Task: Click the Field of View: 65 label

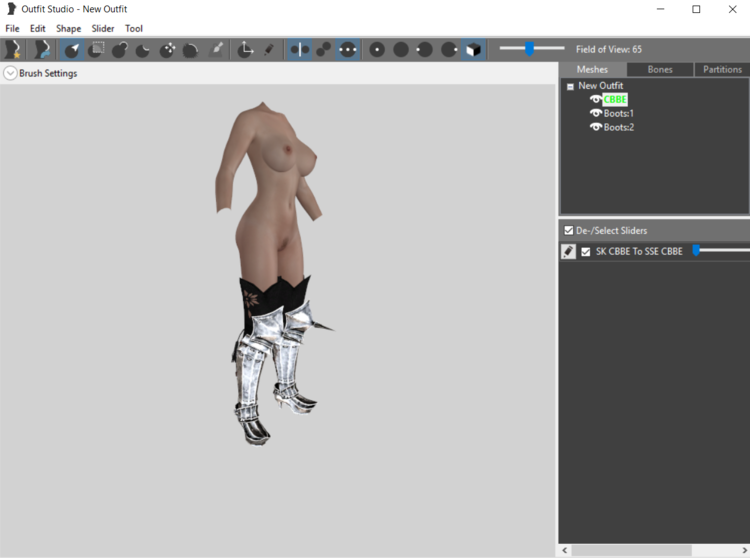Action: point(608,49)
